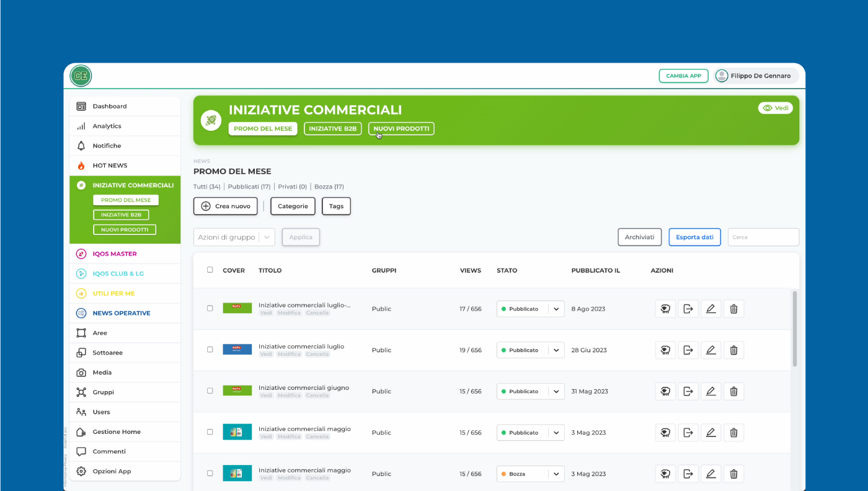The image size is (868, 491).
Task: Click the Applica button
Action: click(301, 237)
